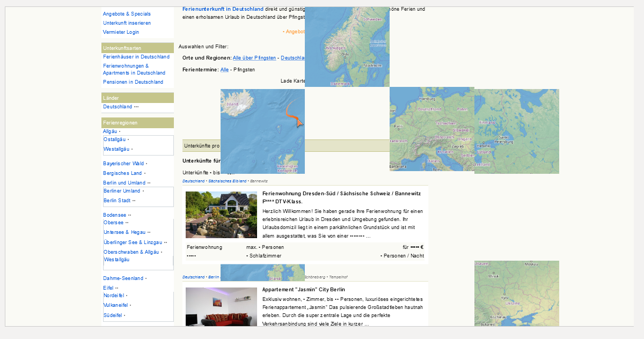Image resolution: width=644 pixels, height=339 pixels.
Task: Click the Sächsisches Elbland breadcrumb link
Action: tap(227, 181)
